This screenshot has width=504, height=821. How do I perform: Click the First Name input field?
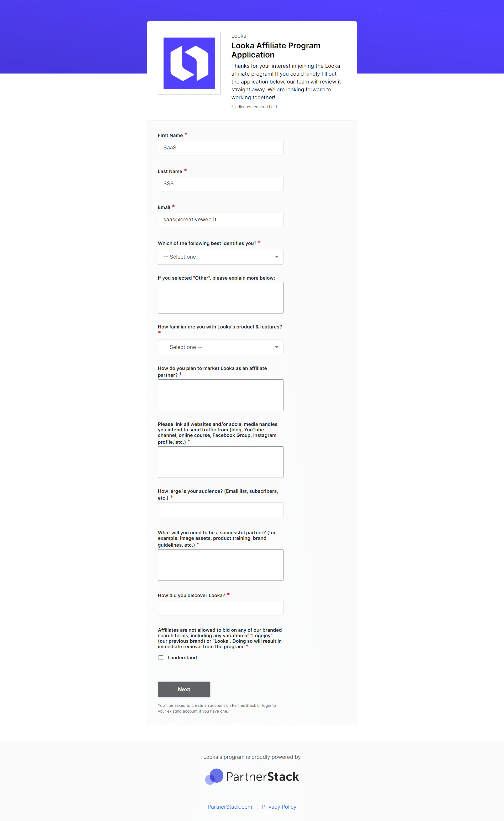(x=220, y=148)
